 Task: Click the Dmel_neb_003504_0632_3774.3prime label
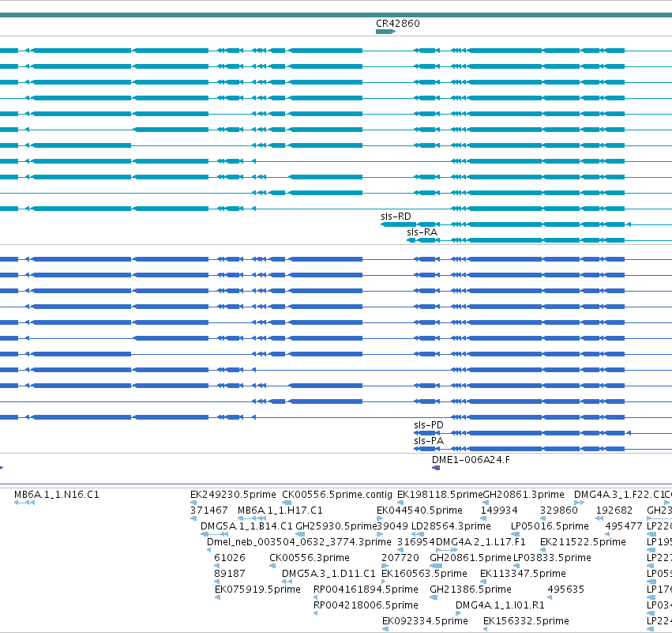click(299, 542)
